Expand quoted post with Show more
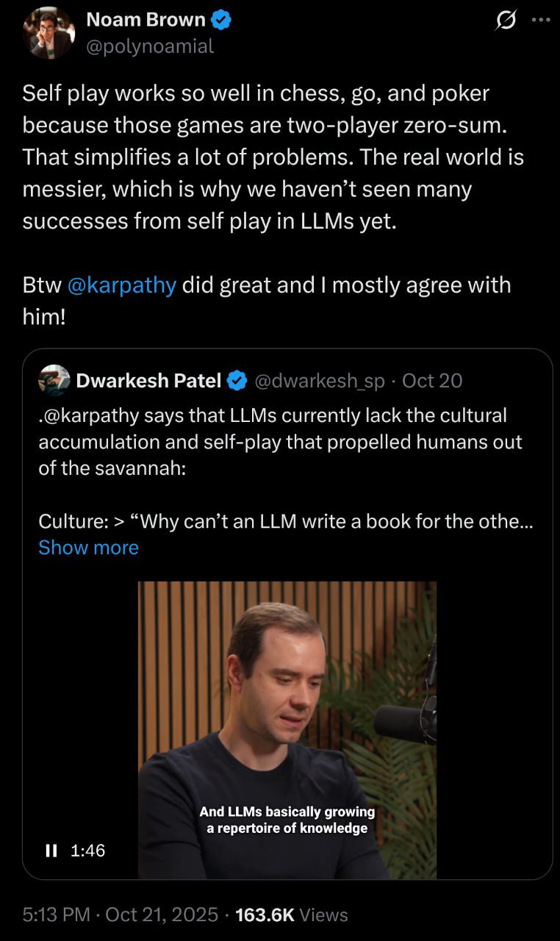This screenshot has height=941, width=560. [x=88, y=548]
